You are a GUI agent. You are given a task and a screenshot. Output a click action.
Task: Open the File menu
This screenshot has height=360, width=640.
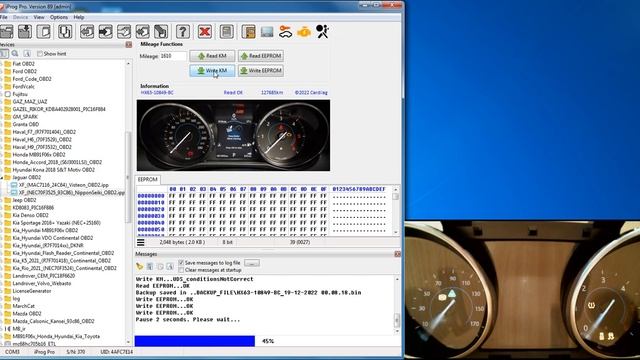click(4, 17)
